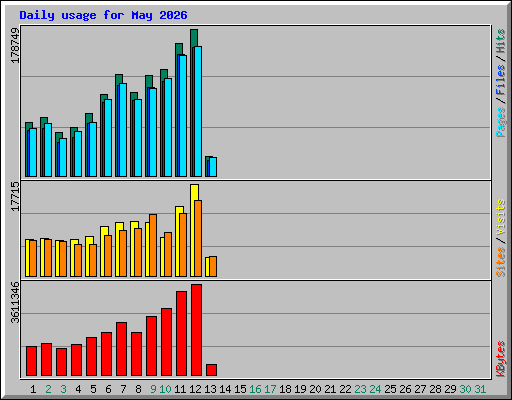Click the day 21 x-axis label
This screenshot has height=400, width=512.
pyautogui.click(x=330, y=389)
